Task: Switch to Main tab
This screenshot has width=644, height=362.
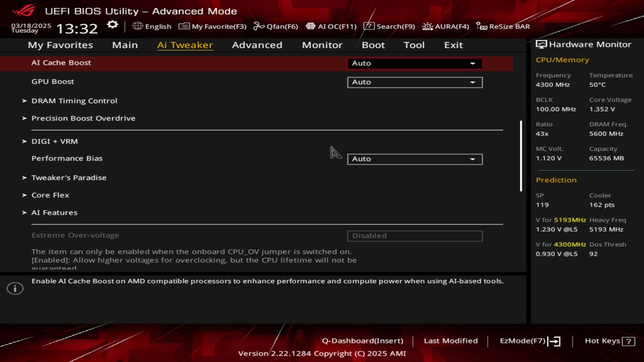Action: coord(125,45)
